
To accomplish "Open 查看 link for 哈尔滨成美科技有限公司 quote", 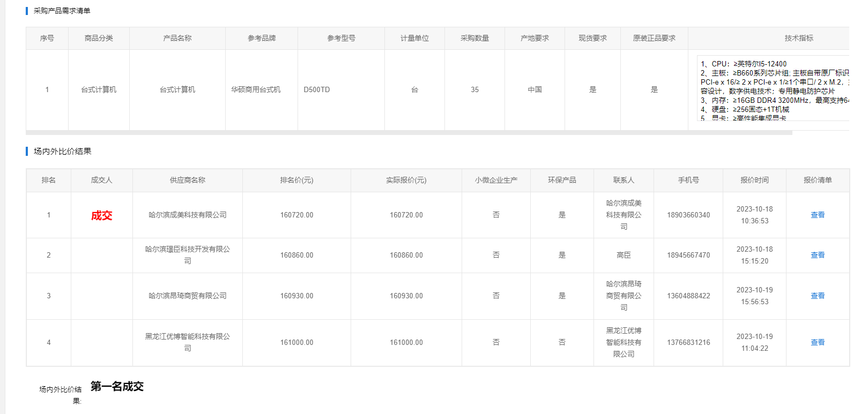I will point(817,215).
